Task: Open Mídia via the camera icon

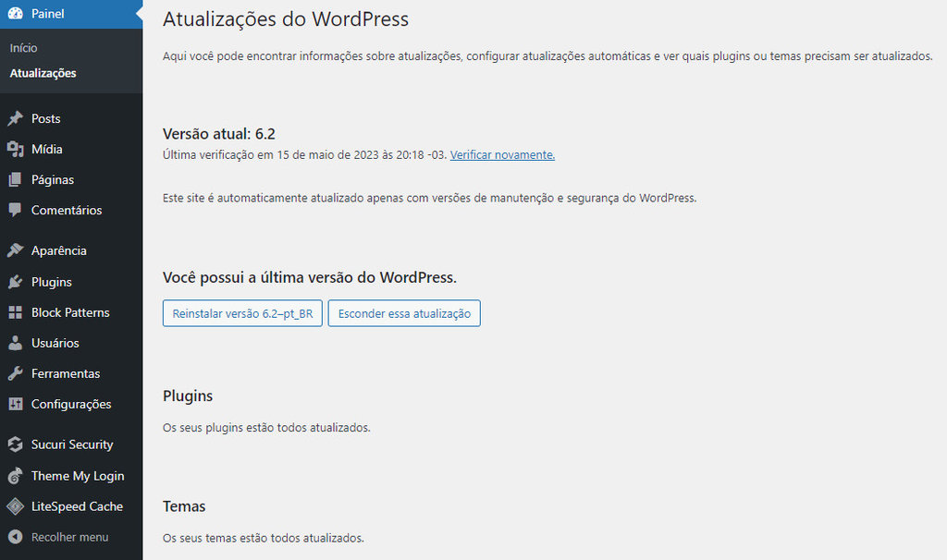Action: coord(16,149)
